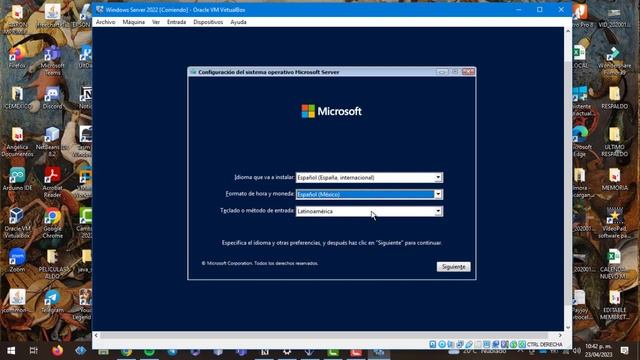Open the notification center in the taskbar
The width and height of the screenshot is (640, 360).
(x=624, y=351)
